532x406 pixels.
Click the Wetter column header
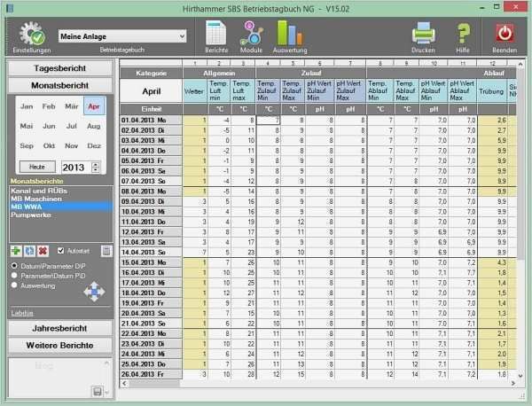click(x=195, y=91)
